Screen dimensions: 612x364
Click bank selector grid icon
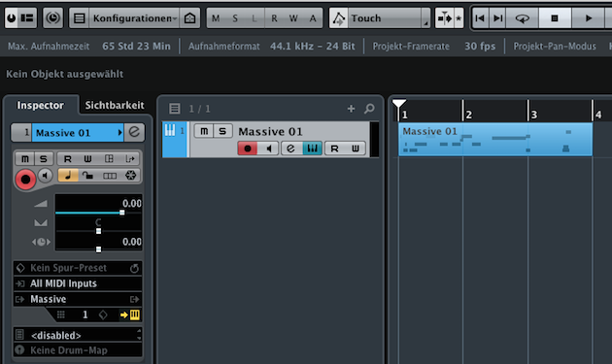pyautogui.click(x=61, y=314)
